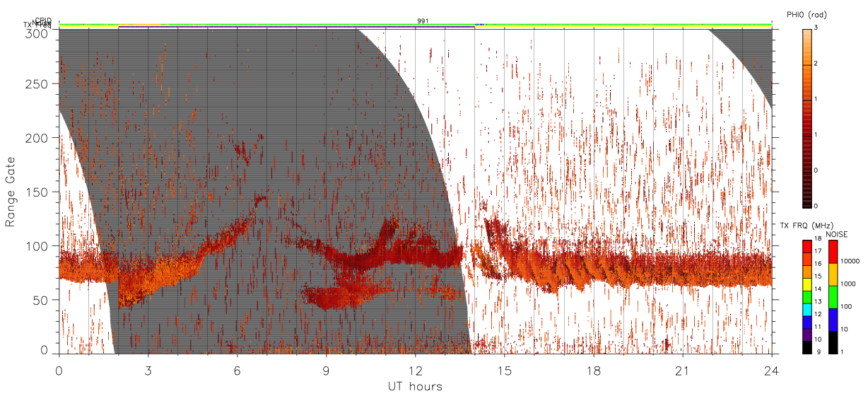Click the 2 label on PHI0 colorbar
Image resolution: width=868 pixels, height=401 pixels.
point(817,64)
